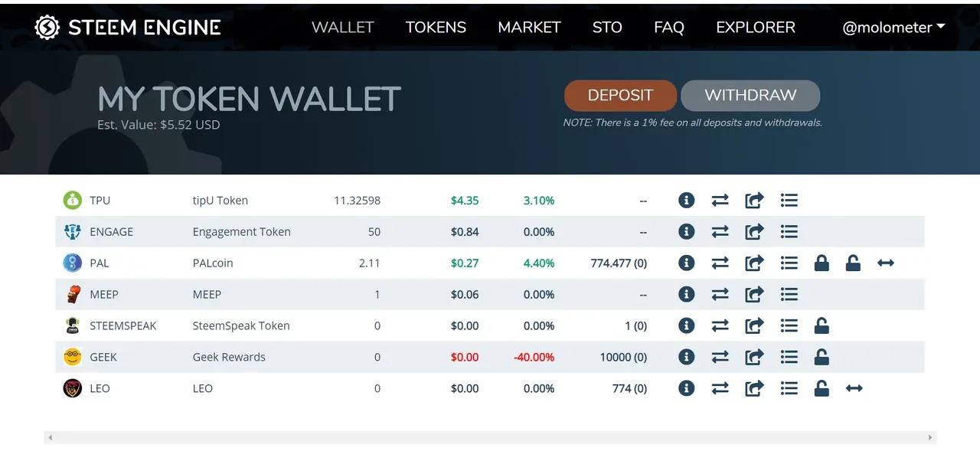Viewport: 980px width, 451px height.
Task: Click the scrollbar left arrow
Action: click(51, 438)
